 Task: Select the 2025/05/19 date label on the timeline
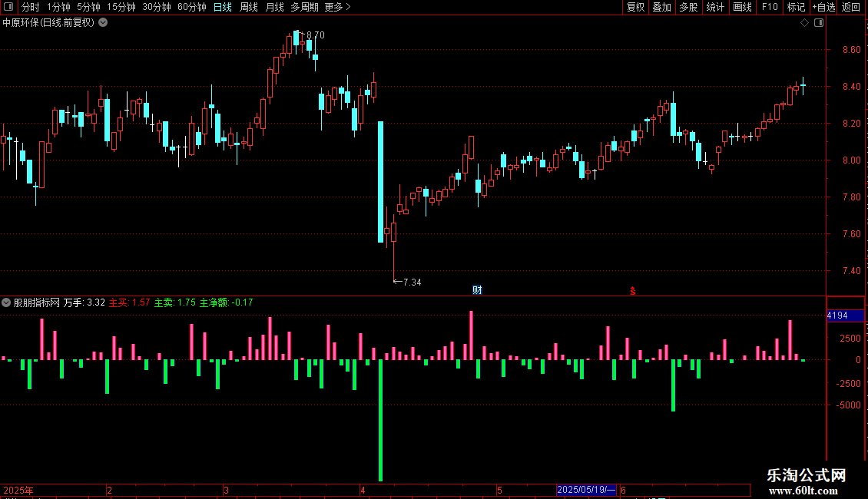click(x=586, y=490)
